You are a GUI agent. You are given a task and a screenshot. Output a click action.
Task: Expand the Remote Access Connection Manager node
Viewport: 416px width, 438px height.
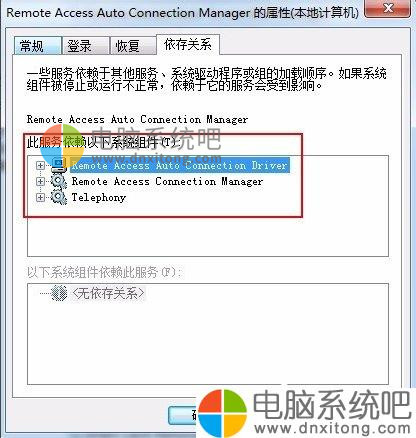point(40,181)
